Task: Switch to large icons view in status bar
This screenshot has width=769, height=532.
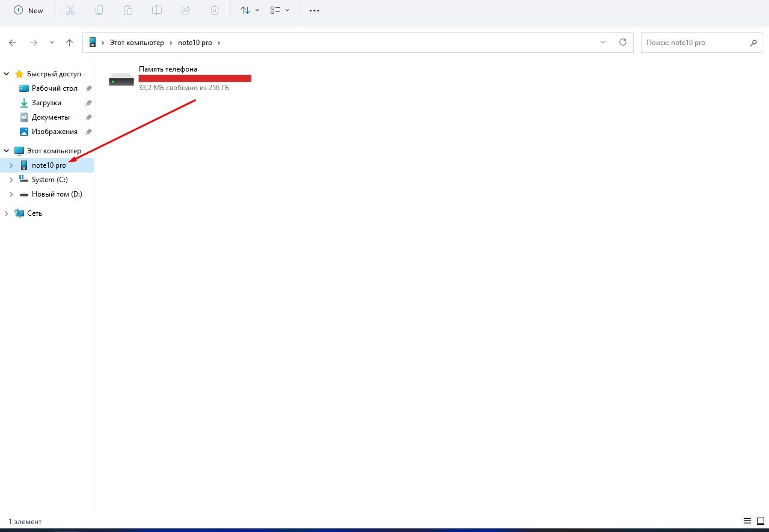Action: [x=760, y=521]
